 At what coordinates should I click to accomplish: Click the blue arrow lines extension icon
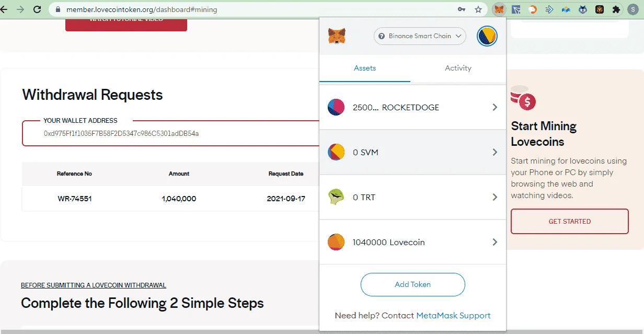pyautogui.click(x=549, y=9)
